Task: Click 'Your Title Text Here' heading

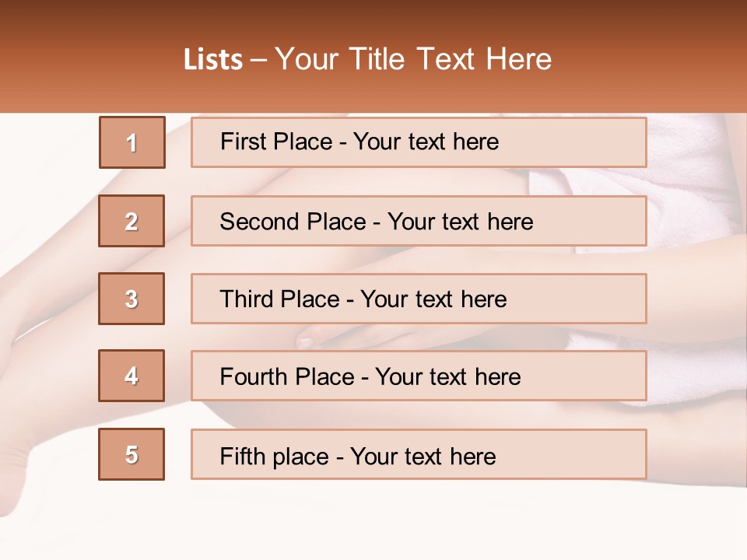Action: click(413, 59)
